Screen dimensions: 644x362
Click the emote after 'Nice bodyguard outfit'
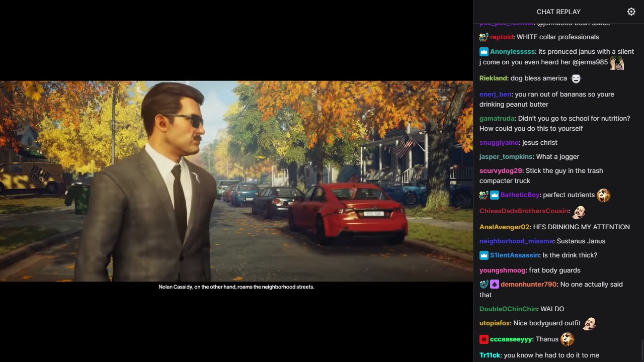[590, 323]
